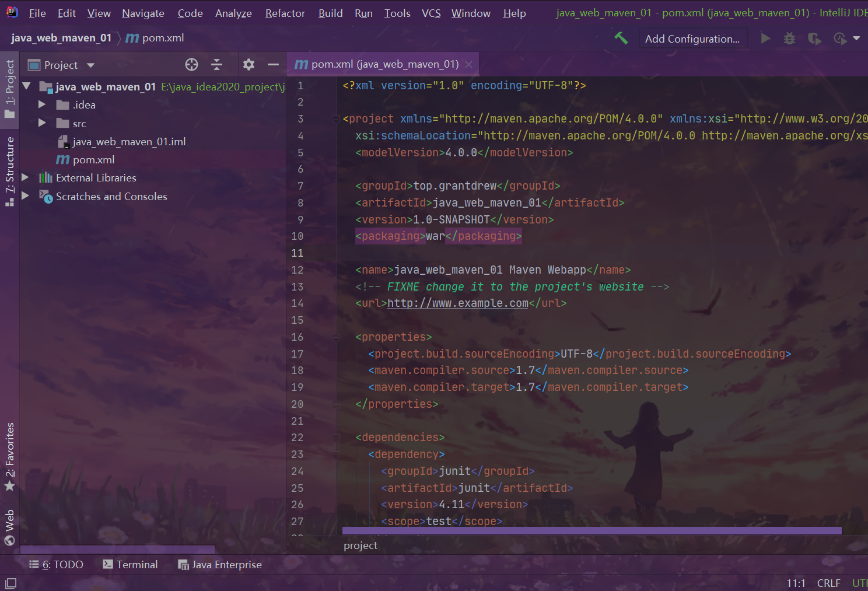Image resolution: width=868 pixels, height=591 pixels.
Task: Click the Build Project hammer icon
Action: [x=621, y=39]
